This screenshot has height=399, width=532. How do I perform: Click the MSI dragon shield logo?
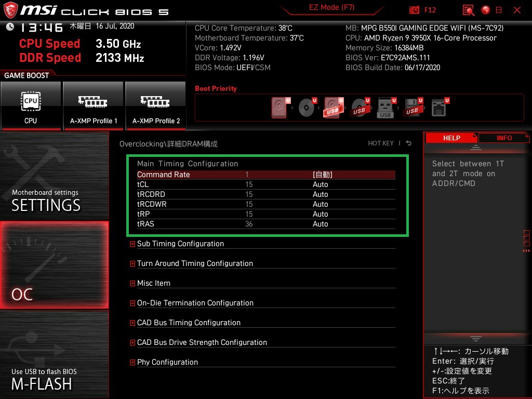coord(10,10)
